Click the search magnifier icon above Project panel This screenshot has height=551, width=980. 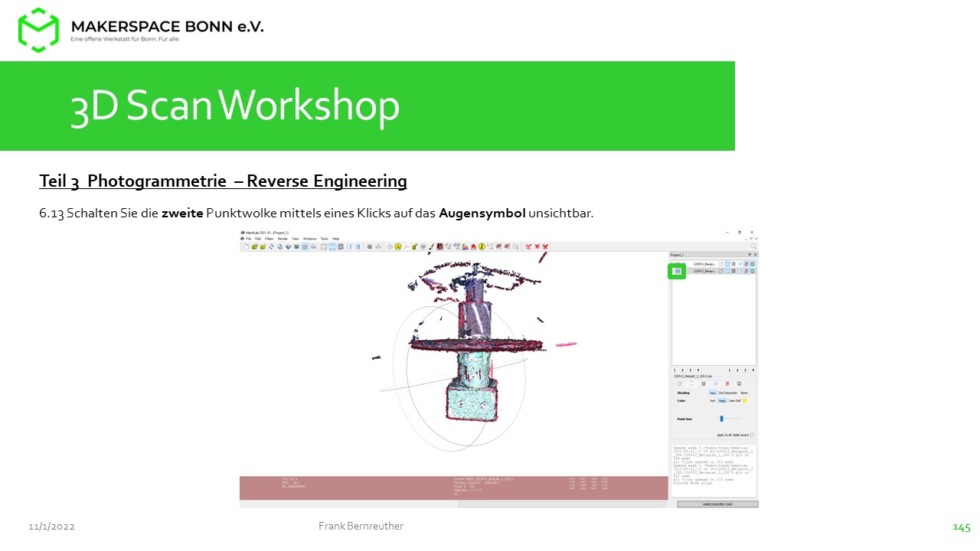coord(753,246)
